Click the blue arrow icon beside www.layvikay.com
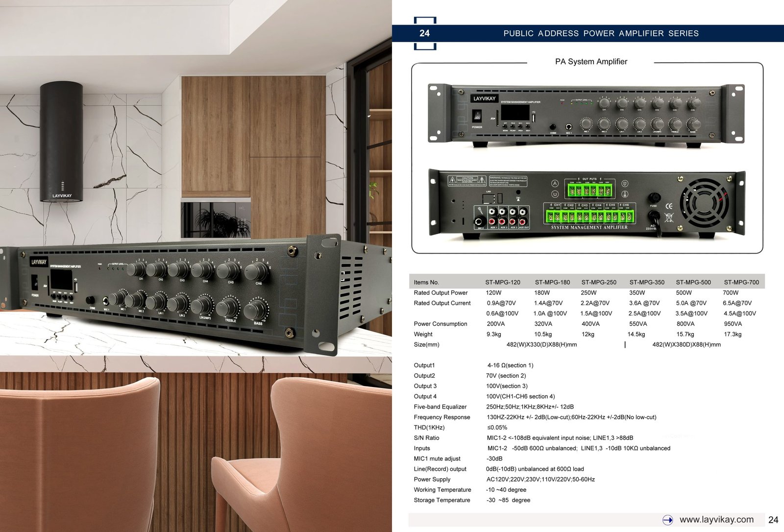The height and width of the screenshot is (532, 784). pos(668,520)
